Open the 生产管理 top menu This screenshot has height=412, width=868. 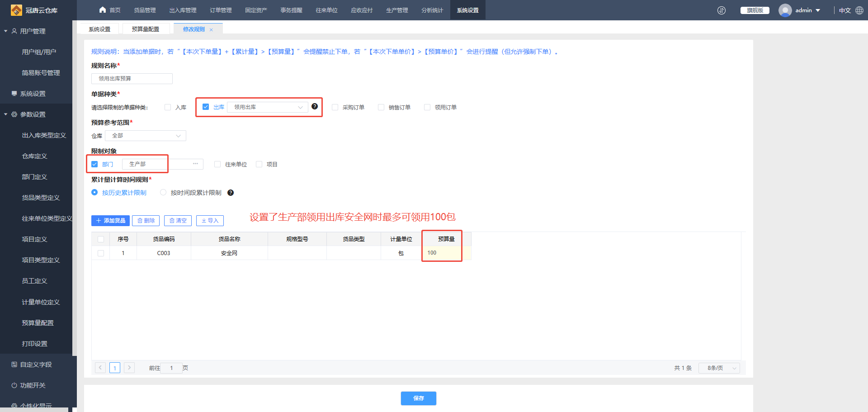click(x=397, y=10)
